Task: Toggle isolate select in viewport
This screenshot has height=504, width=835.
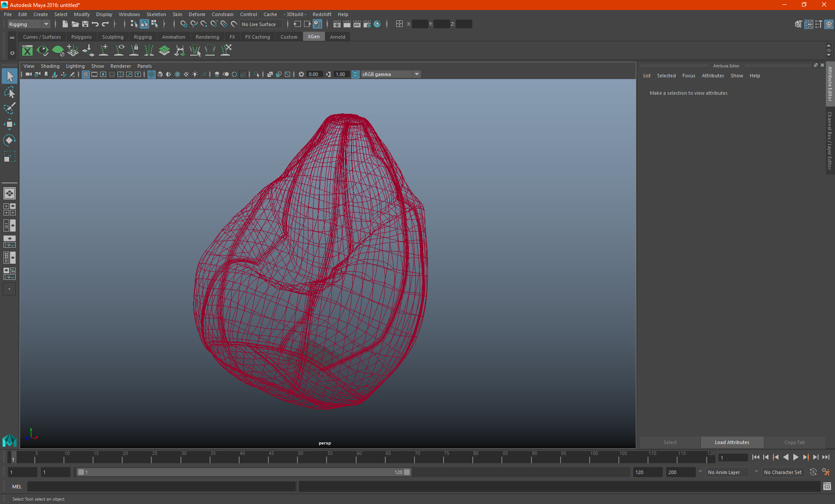Action: [x=257, y=74]
